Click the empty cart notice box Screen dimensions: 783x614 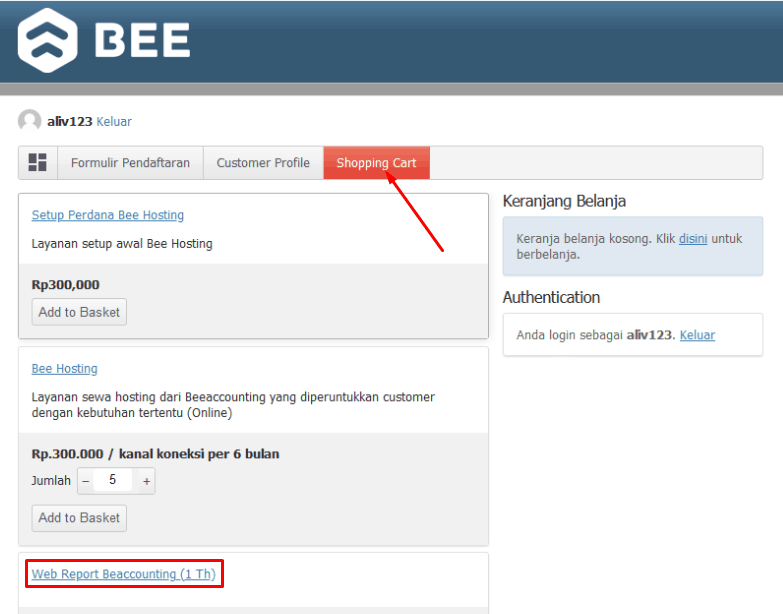tap(632, 246)
